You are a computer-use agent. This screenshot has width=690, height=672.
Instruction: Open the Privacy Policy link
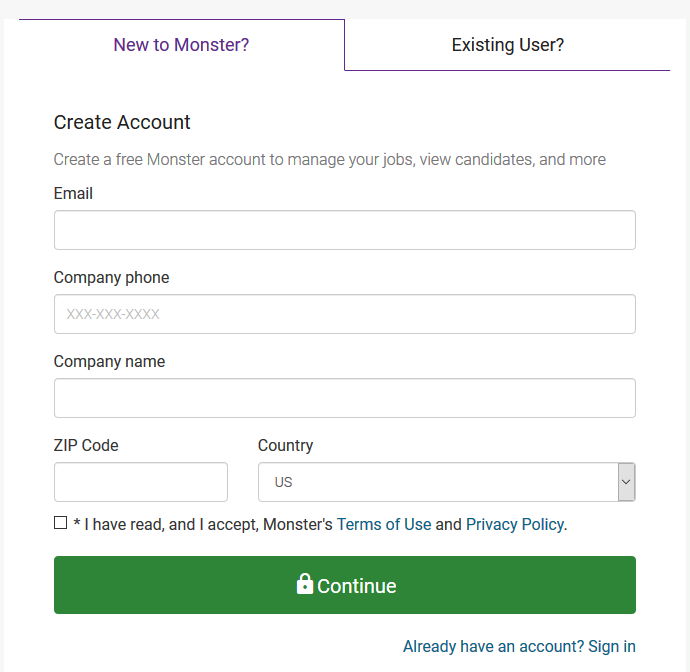tap(515, 525)
